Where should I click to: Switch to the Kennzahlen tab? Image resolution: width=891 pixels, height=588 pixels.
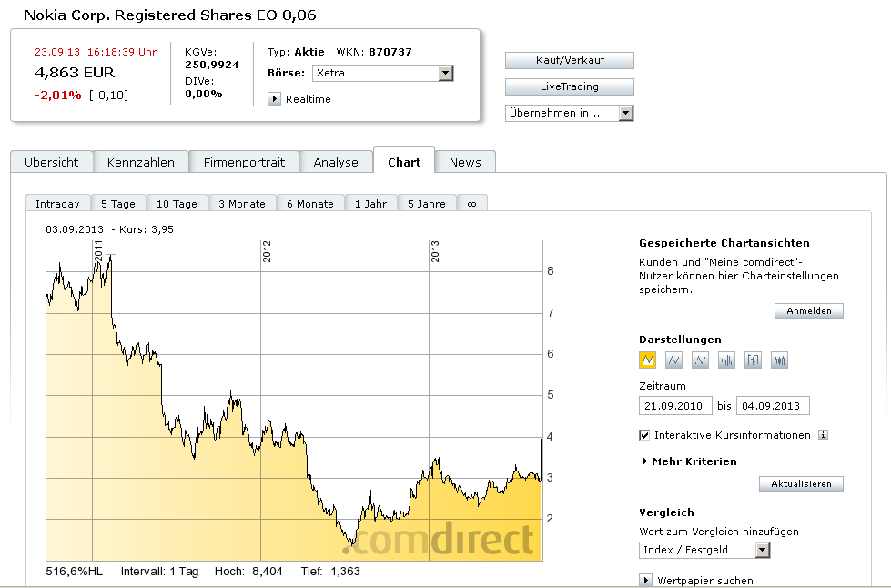coord(140,162)
